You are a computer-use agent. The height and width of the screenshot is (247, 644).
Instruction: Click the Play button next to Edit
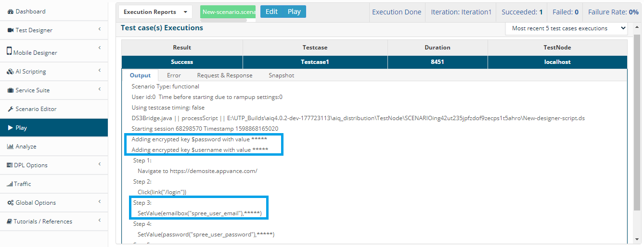tap(294, 12)
